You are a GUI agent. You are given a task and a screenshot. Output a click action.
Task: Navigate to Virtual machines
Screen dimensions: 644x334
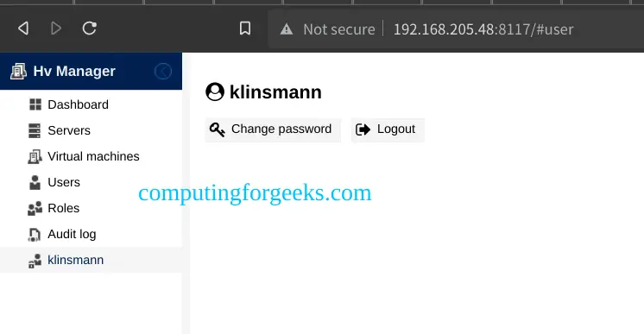(93, 156)
